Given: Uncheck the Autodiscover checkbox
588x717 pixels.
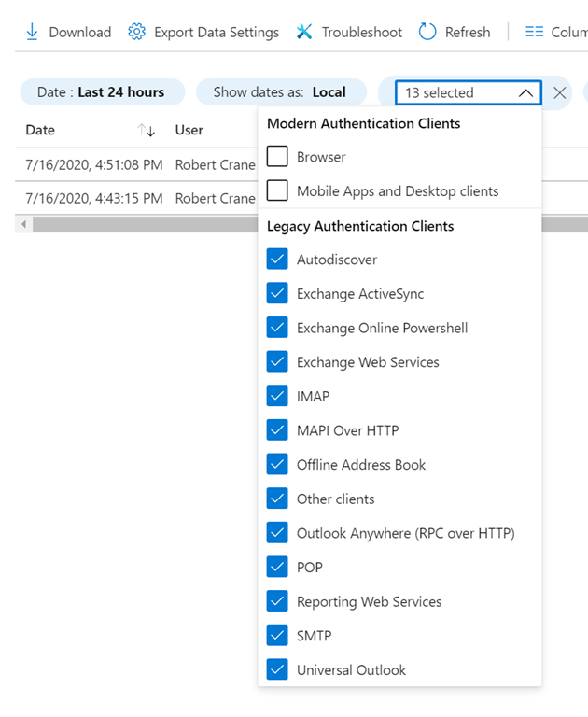Looking at the screenshot, I should [277, 259].
